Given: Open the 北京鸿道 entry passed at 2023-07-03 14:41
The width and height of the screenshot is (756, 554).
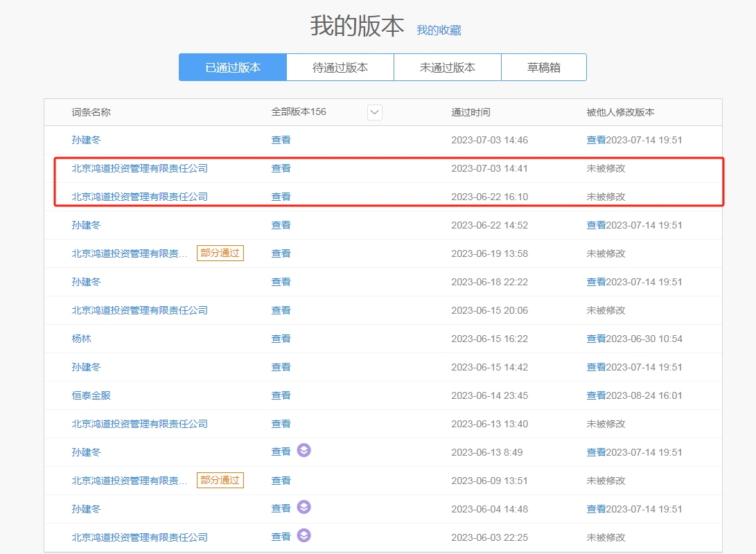Looking at the screenshot, I should 140,168.
